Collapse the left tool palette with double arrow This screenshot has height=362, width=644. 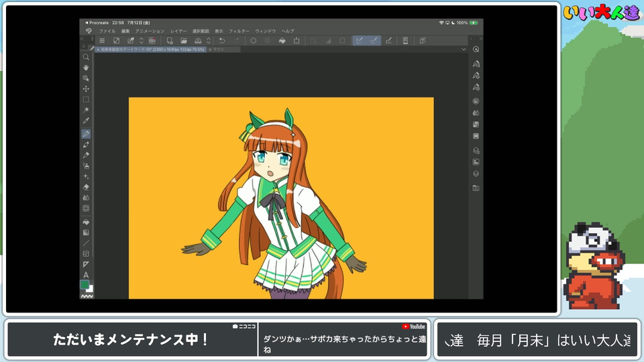pos(82,39)
